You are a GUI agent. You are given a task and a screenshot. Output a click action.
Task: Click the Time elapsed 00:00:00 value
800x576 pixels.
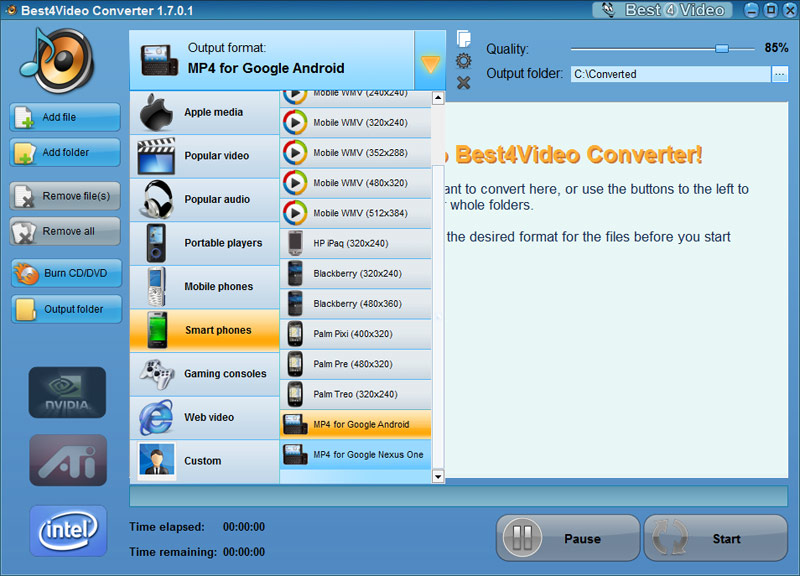(244, 527)
